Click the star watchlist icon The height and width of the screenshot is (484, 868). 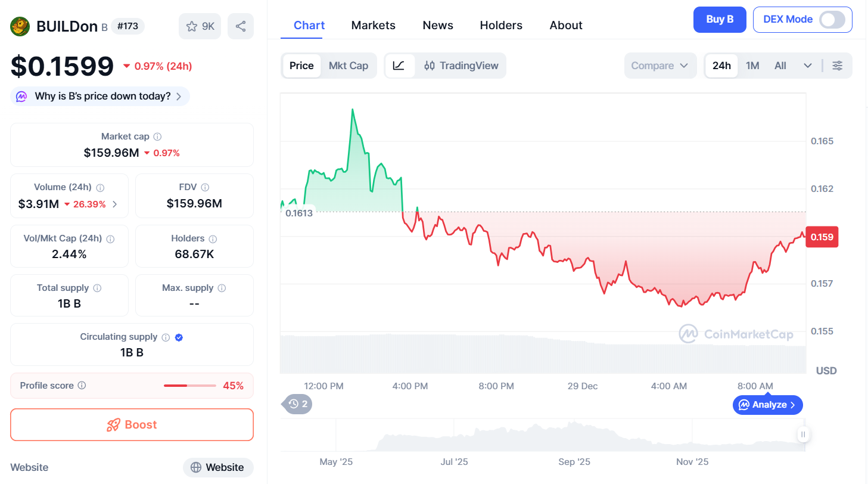pos(192,26)
